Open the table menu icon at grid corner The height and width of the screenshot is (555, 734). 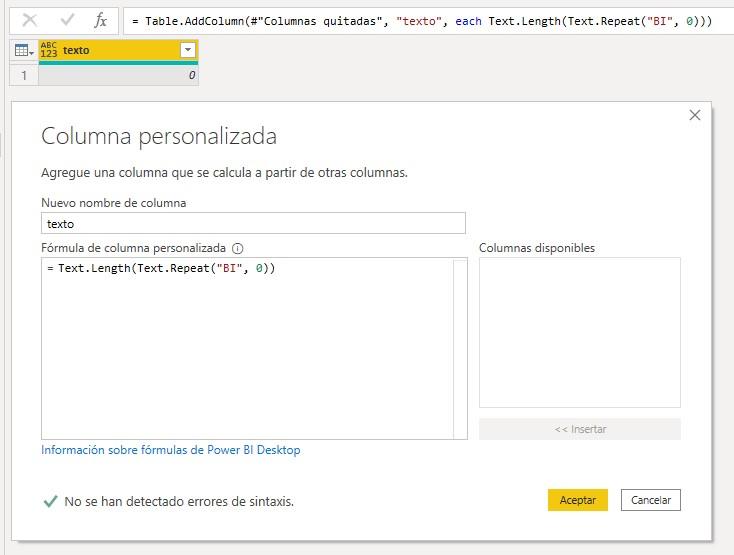tap(24, 50)
